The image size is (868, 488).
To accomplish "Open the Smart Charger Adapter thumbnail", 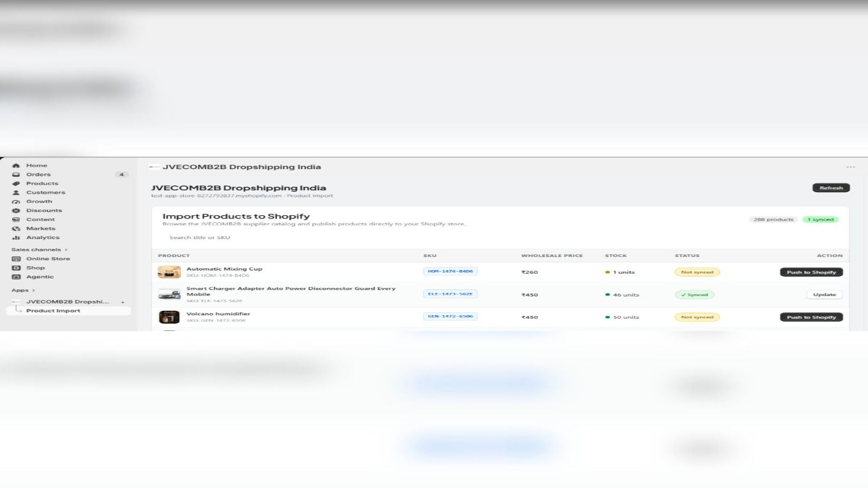I will [x=169, y=294].
